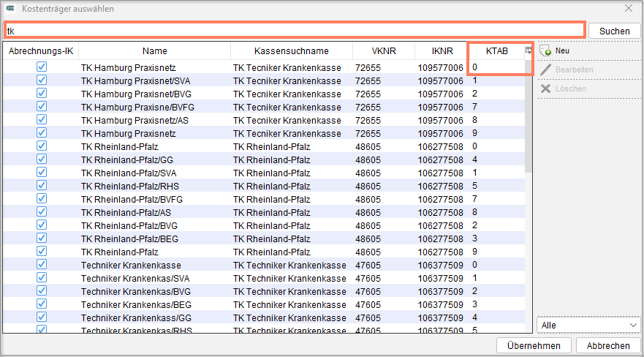Click the Abbrechen button

click(x=608, y=345)
